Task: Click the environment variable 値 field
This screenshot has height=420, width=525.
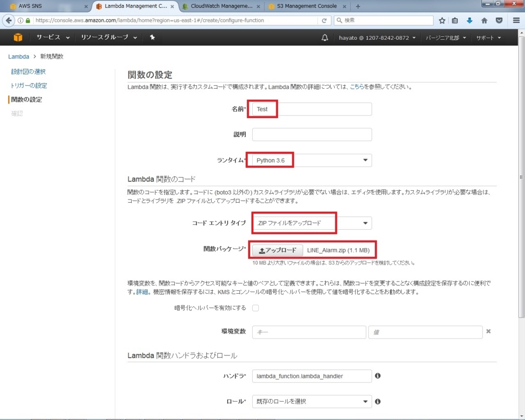Action: click(x=425, y=332)
